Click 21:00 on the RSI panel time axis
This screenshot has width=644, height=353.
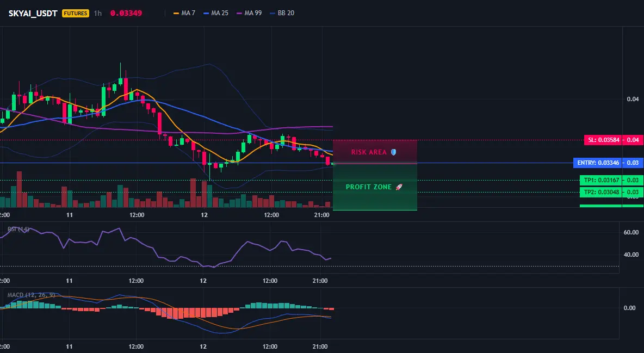coord(320,281)
